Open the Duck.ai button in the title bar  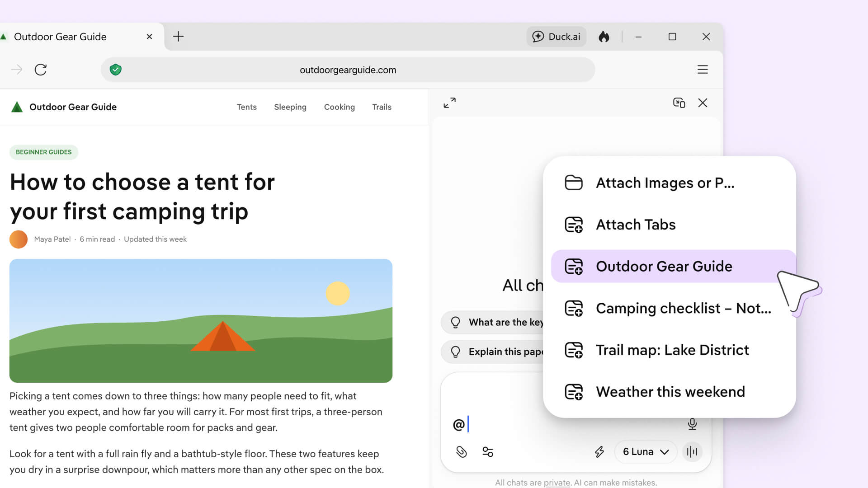click(x=556, y=37)
